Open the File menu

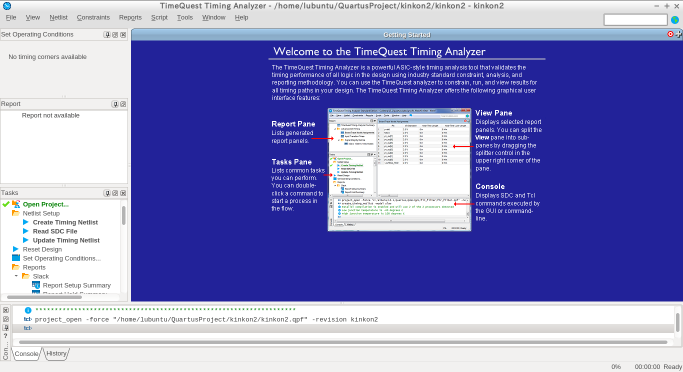click(11, 17)
